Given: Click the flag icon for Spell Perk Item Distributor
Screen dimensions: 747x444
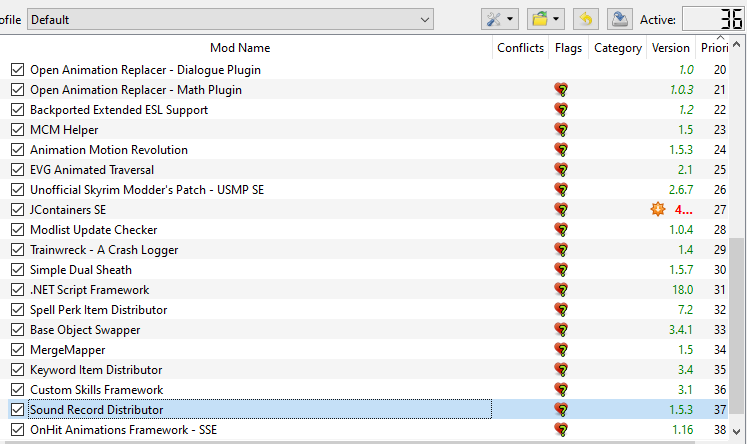Looking at the screenshot, I should pos(562,310).
